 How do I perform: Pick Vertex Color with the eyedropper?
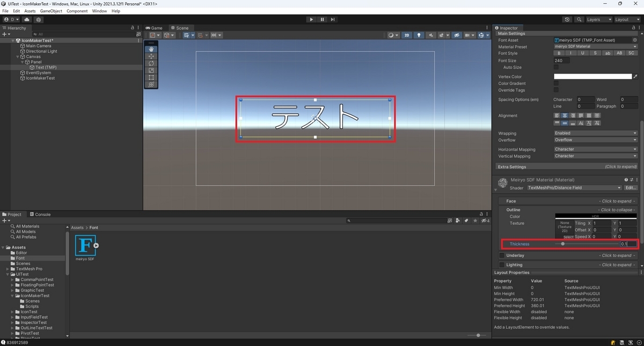click(x=635, y=76)
